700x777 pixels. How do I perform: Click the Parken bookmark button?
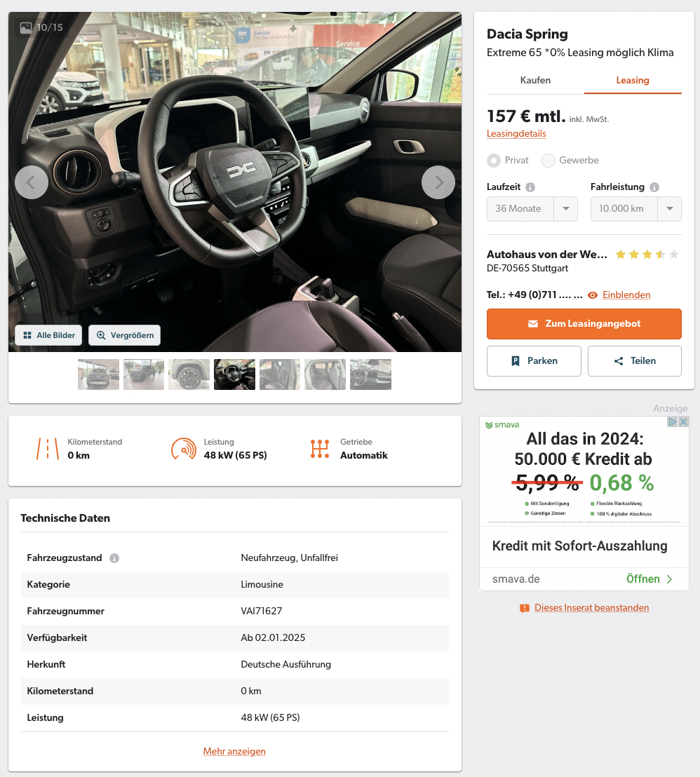(x=534, y=361)
